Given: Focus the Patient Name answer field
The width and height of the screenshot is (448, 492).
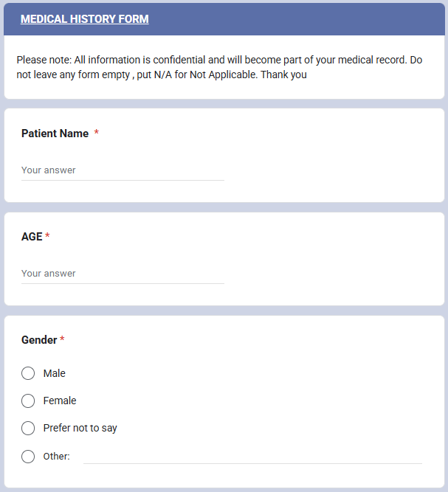Looking at the screenshot, I should coord(123,170).
